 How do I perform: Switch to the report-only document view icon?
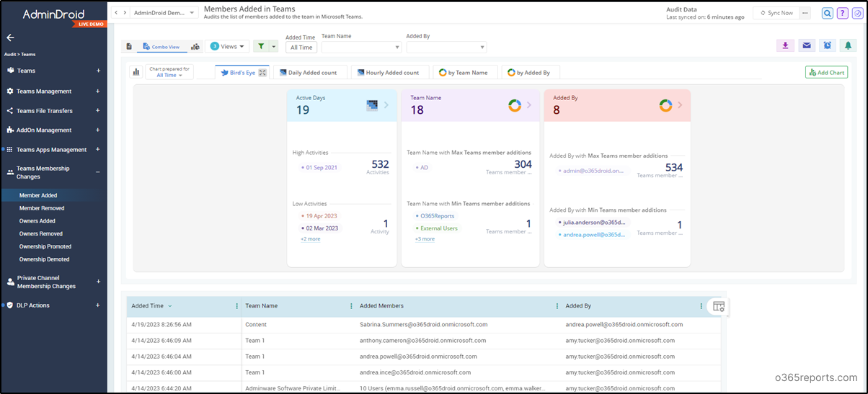pos(129,46)
